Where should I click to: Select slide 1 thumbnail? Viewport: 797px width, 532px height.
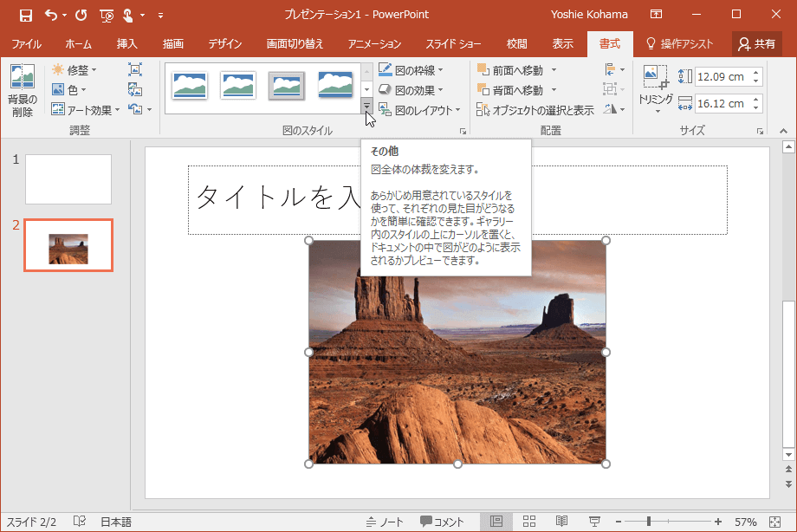pyautogui.click(x=68, y=179)
